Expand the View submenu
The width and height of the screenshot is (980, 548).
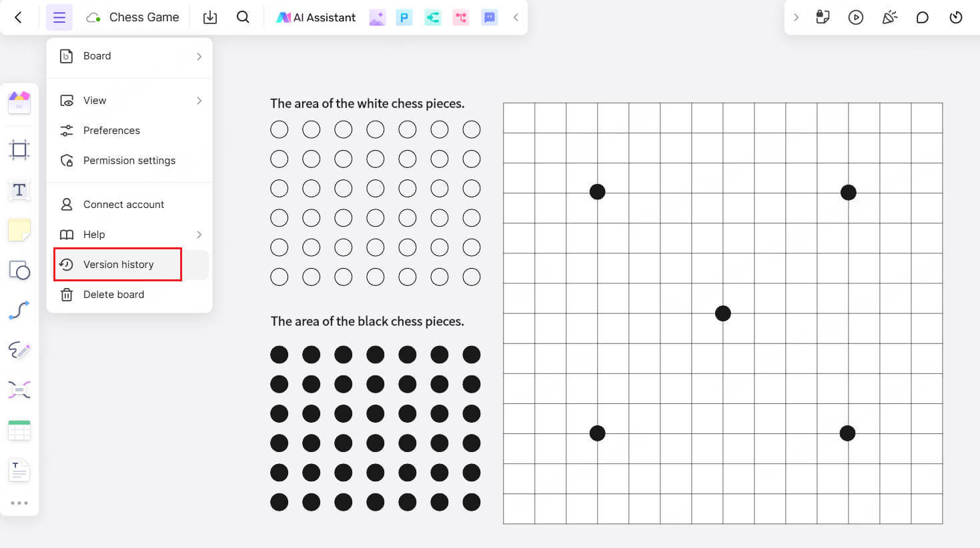click(129, 101)
